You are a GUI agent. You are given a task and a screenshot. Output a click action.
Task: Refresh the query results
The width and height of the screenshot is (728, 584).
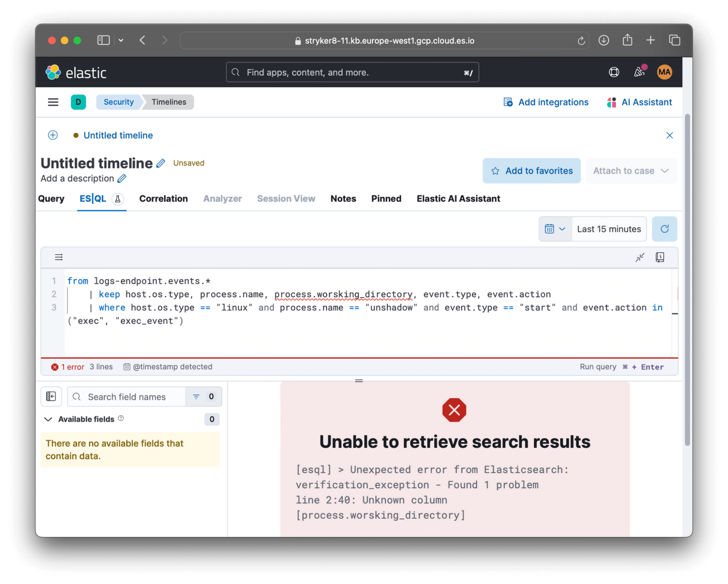pos(664,228)
